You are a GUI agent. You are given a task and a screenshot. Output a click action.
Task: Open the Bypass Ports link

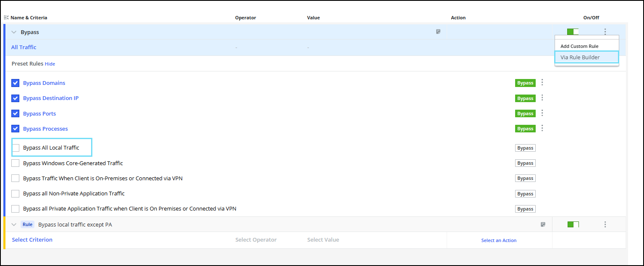[39, 113]
